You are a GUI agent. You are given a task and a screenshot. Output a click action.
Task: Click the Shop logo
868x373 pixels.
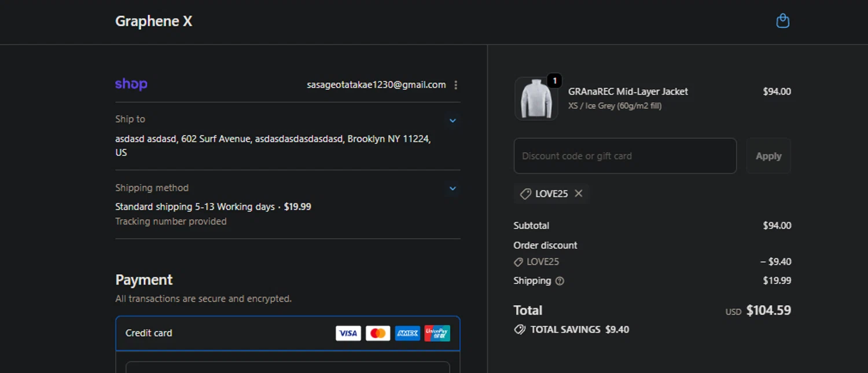pos(131,85)
